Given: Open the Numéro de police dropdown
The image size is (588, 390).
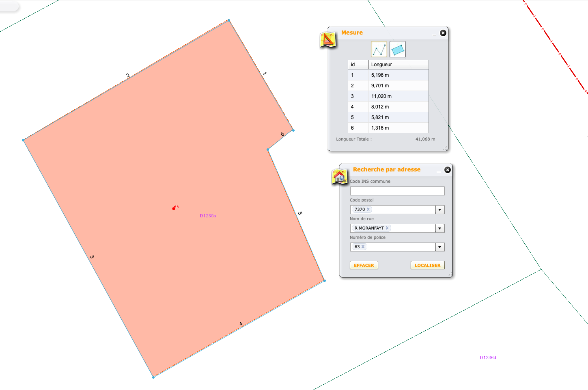Looking at the screenshot, I should point(440,247).
